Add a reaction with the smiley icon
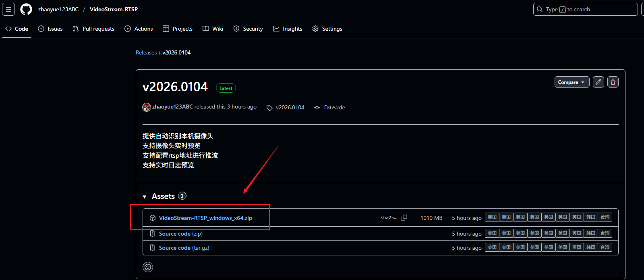This screenshot has height=280, width=644. tap(148, 267)
